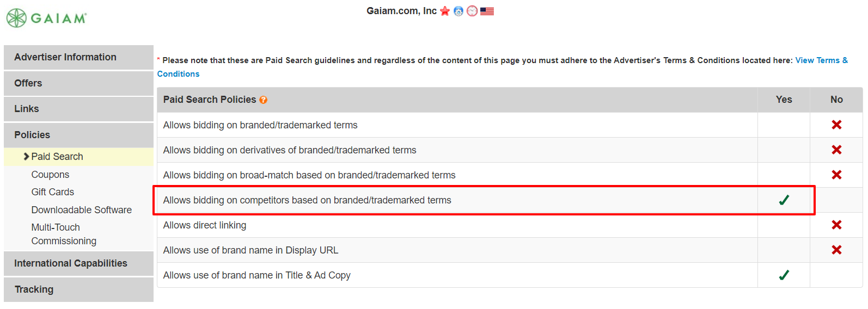Viewport: 868px width, 309px height.
Task: Click the orange help icon beside Paid Search Policies
Action: (264, 100)
